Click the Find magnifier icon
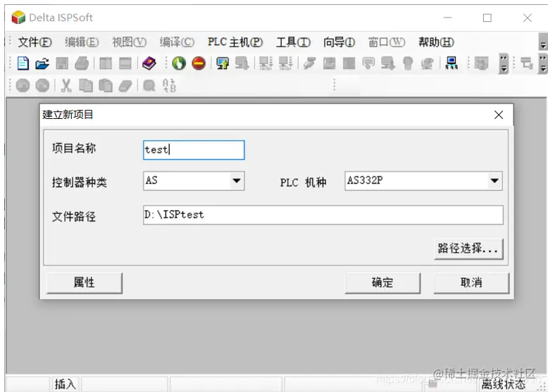548x392 pixels. [x=149, y=86]
